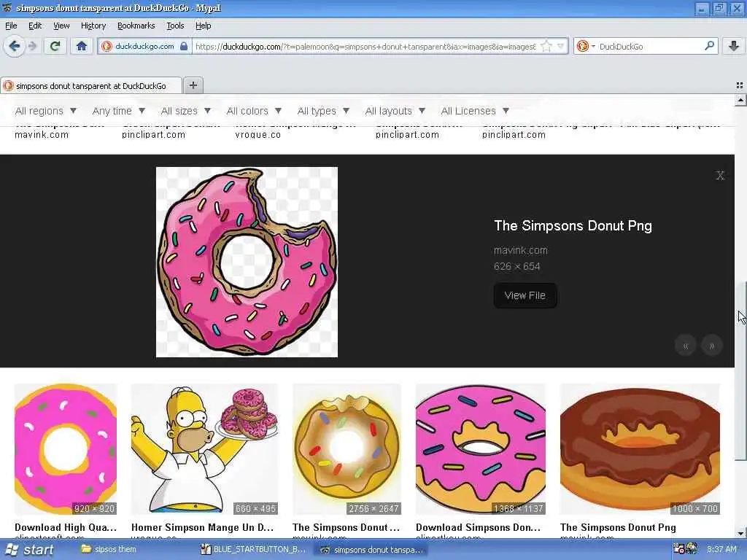
Task: Click the View File button
Action: 525,296
